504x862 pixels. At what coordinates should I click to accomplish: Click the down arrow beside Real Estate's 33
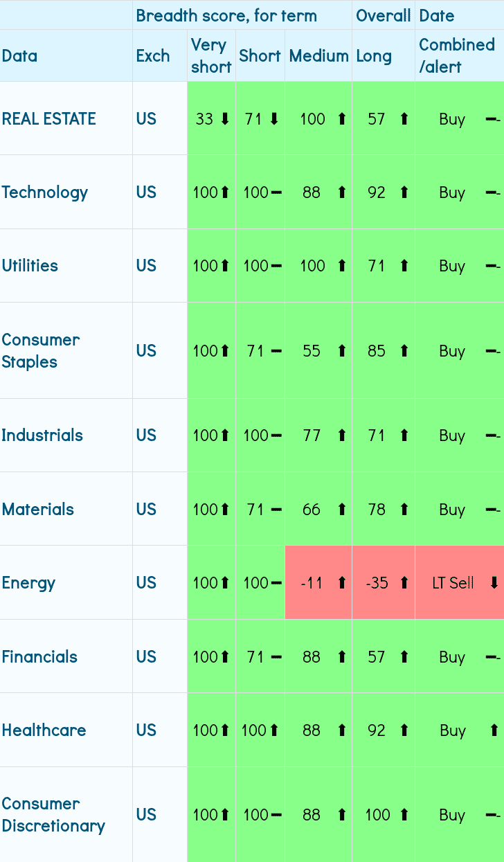click(x=224, y=119)
